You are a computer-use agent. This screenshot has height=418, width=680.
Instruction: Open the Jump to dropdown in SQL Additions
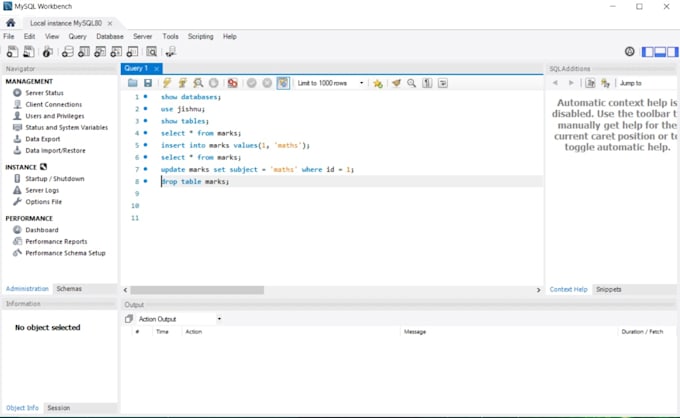click(647, 83)
